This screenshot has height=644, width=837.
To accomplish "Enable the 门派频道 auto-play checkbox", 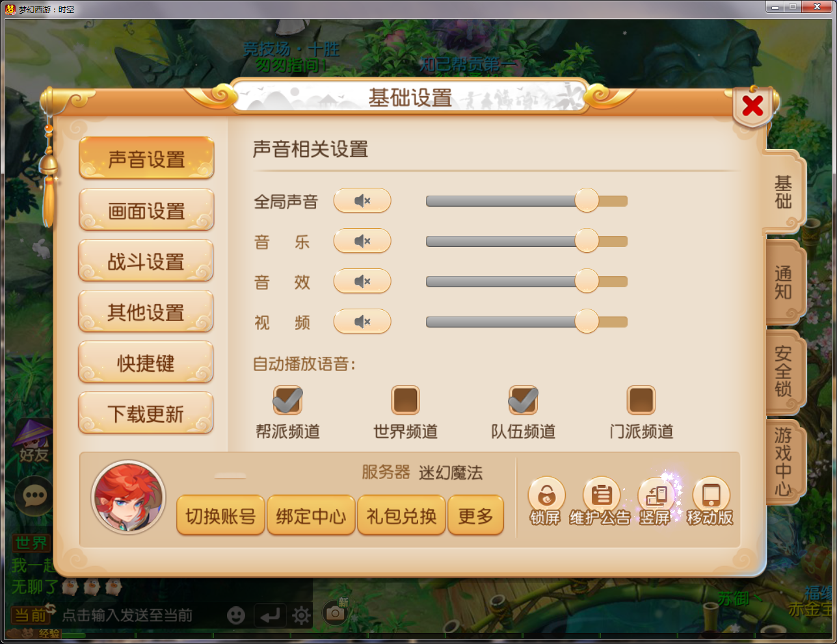I will point(641,400).
